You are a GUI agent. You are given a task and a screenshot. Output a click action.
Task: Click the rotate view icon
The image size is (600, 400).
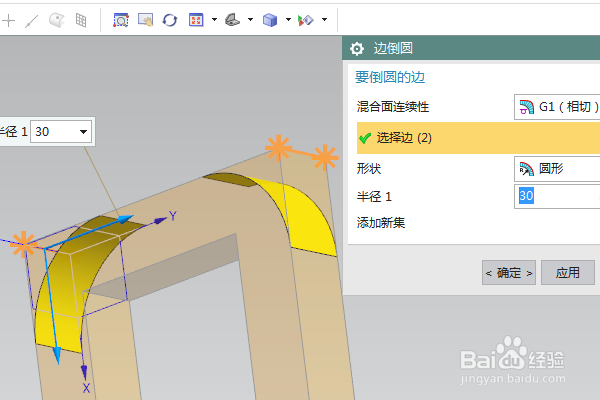click(x=170, y=20)
